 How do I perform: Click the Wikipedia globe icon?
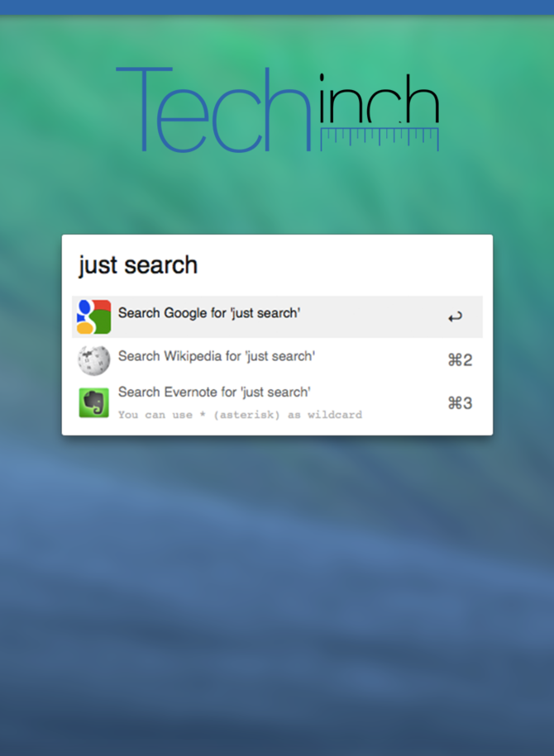(93, 360)
